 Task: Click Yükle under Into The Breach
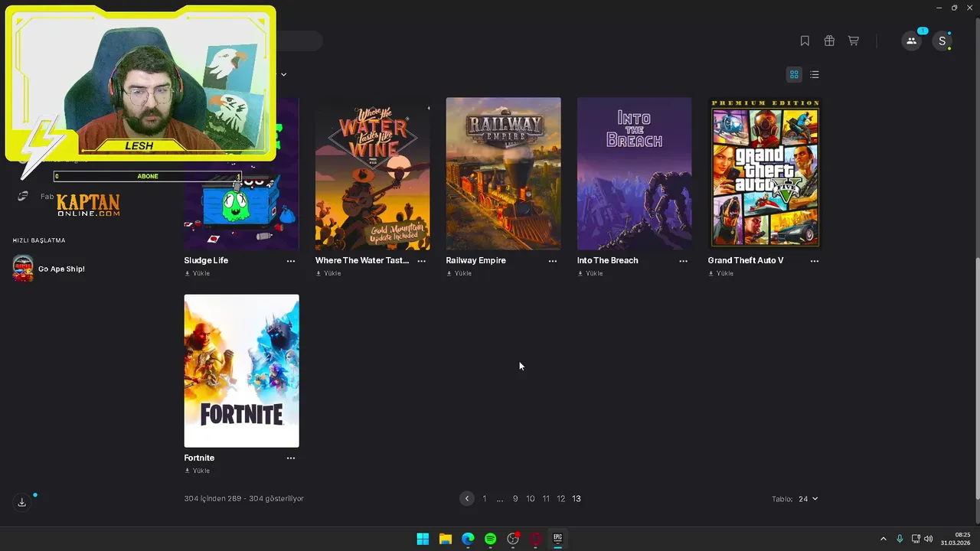(590, 273)
